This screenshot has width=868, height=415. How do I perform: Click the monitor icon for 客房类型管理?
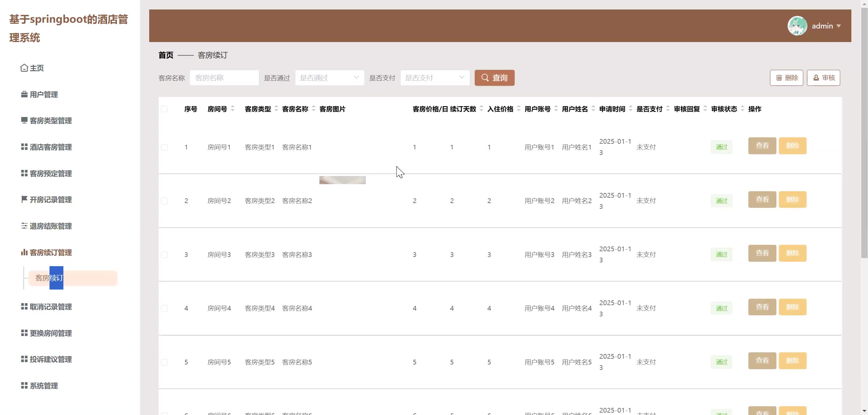click(x=24, y=120)
